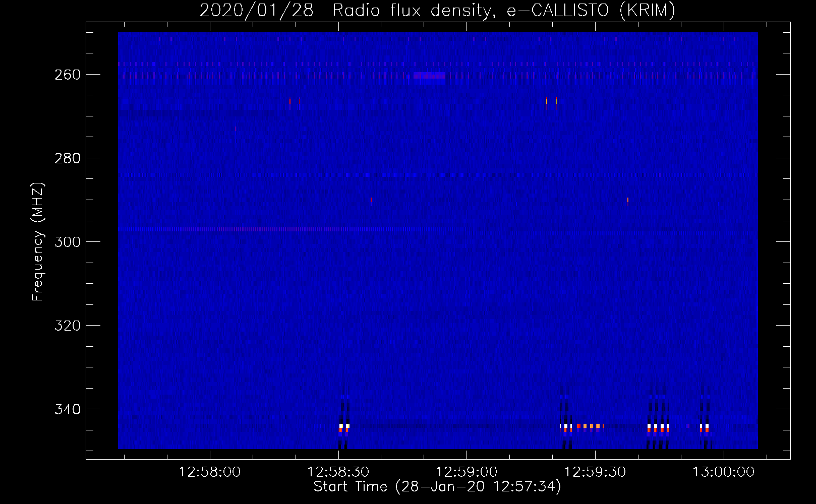This screenshot has width=816, height=504.
Task: Click the 340 frequency tick label
Action: tap(68, 409)
